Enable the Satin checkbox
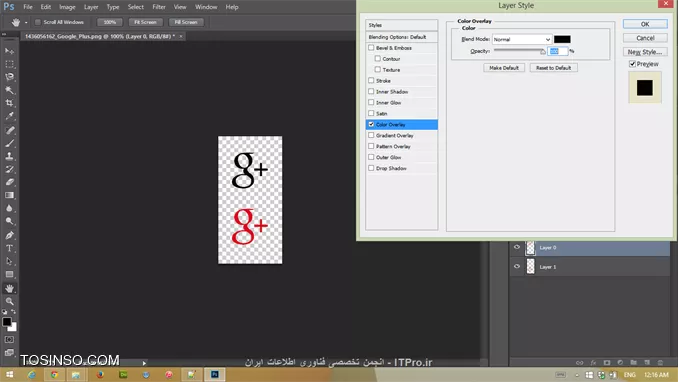The image size is (678, 382). point(371,113)
